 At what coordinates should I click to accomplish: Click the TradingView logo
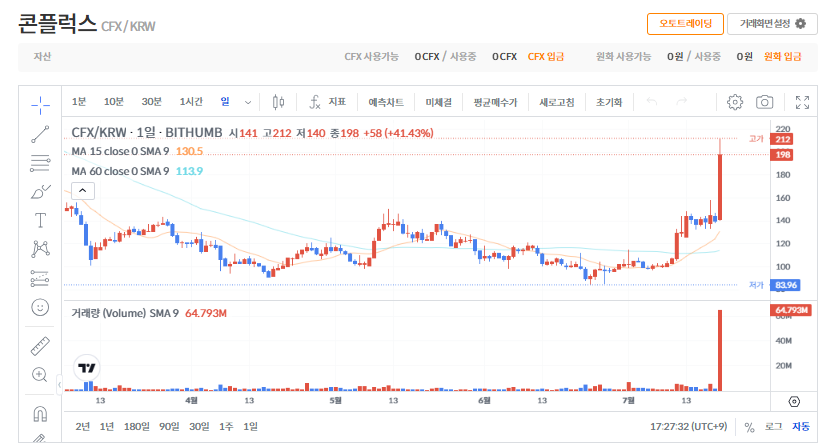click(x=86, y=368)
